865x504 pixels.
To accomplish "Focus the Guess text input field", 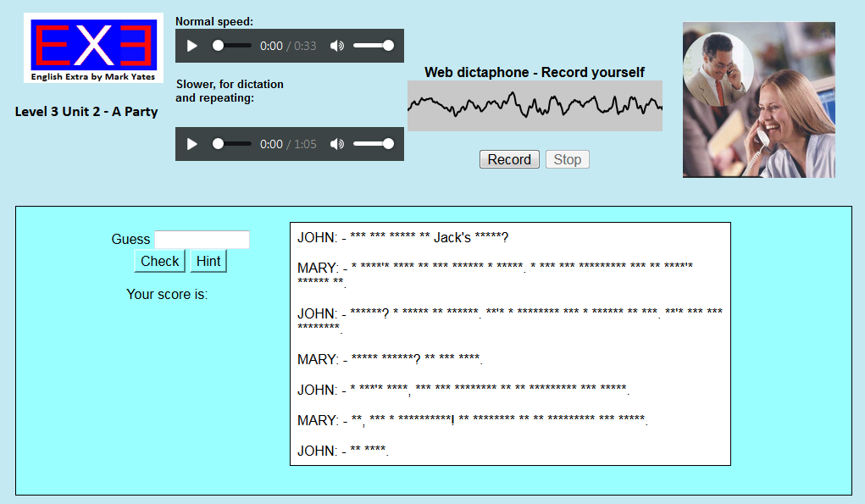I will click(x=202, y=240).
